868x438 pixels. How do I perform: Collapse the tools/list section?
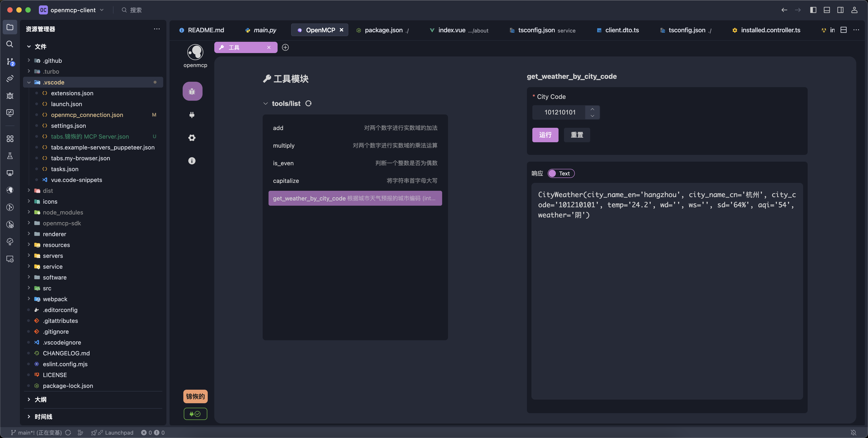(x=266, y=103)
